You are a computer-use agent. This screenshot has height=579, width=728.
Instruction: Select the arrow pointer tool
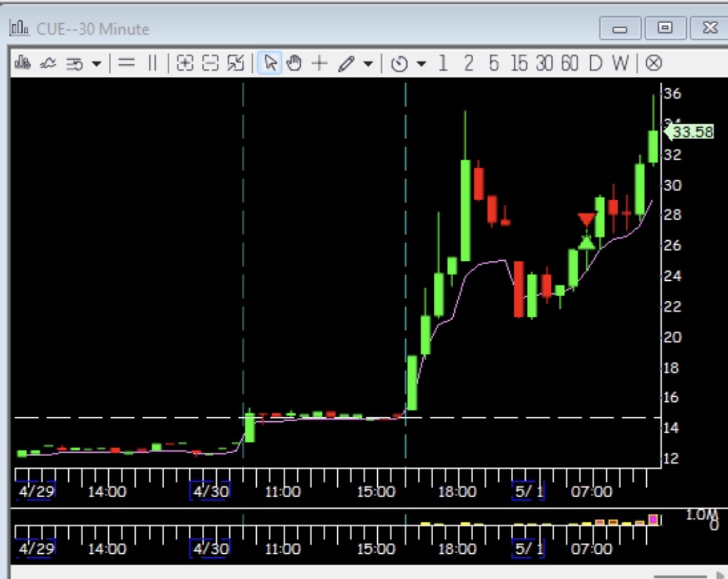[270, 62]
